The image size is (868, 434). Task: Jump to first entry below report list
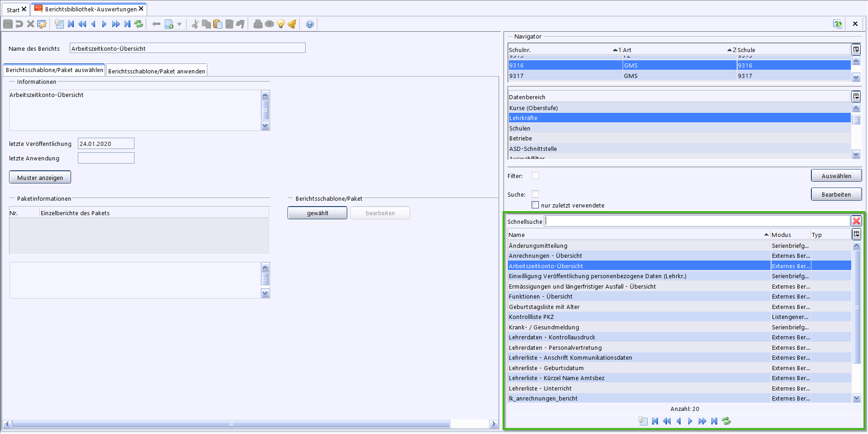[655, 421]
